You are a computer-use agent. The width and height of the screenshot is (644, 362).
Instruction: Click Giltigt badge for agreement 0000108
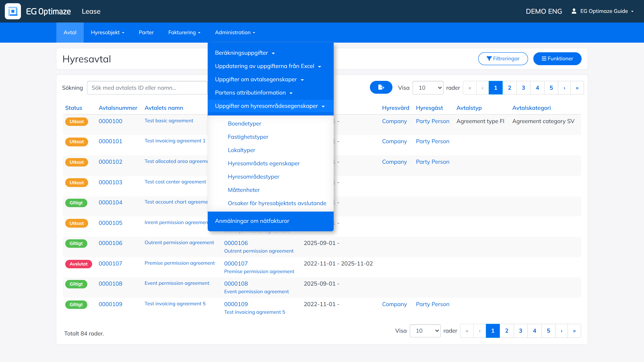76,284
